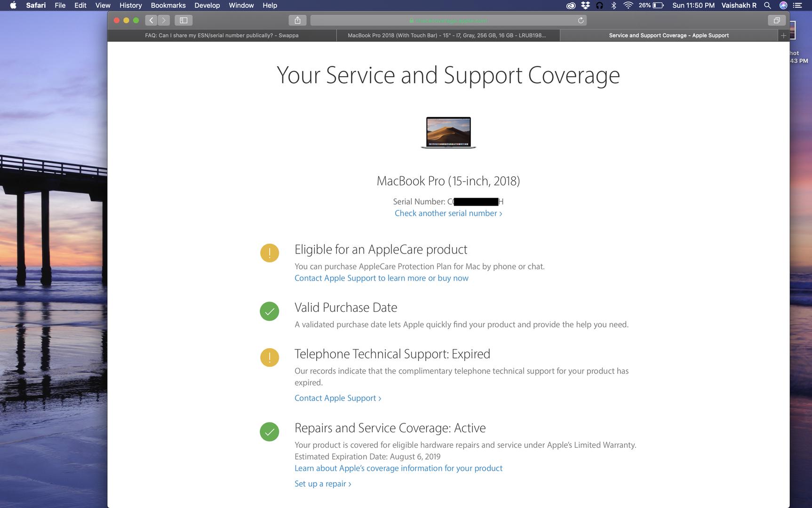Open the Help menu

coord(270,5)
